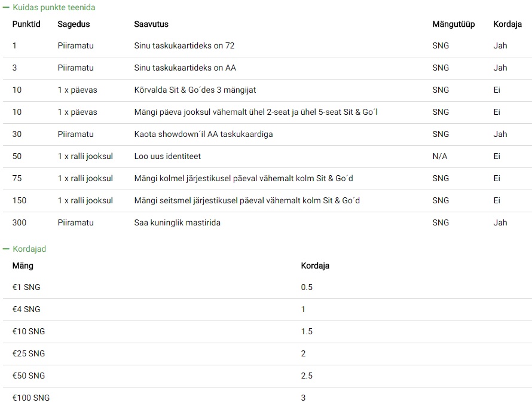Select the '€1 SNG' multiplier row
Image resolution: width=532 pixels, height=412 pixels.
(x=267, y=288)
